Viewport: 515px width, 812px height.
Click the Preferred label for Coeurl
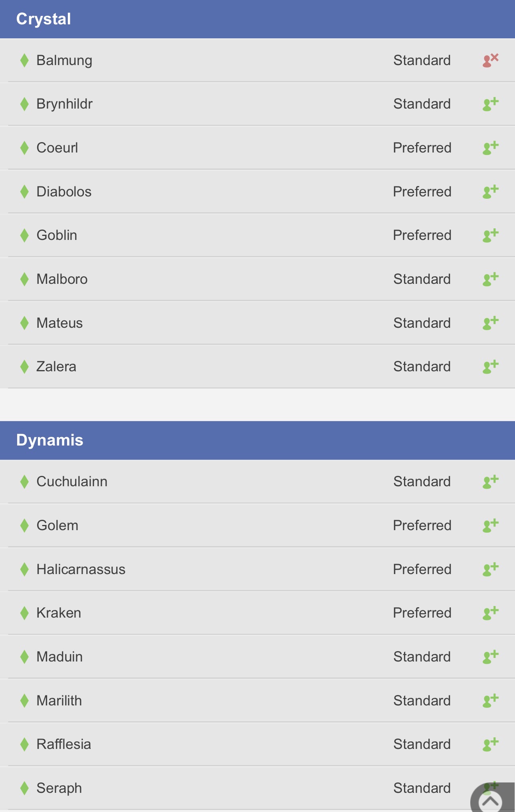pos(422,148)
